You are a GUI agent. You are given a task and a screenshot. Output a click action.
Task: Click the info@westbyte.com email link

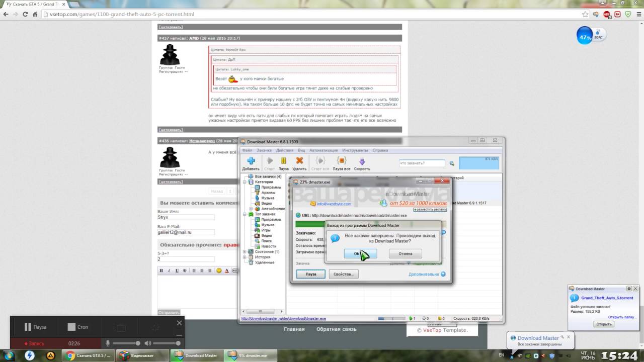pos(334,204)
